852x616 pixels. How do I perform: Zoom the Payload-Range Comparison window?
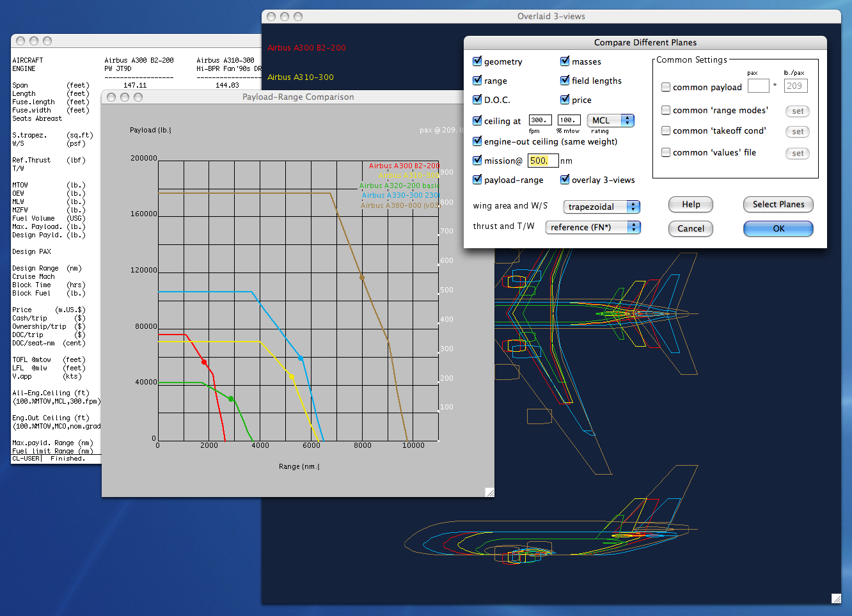[138, 97]
